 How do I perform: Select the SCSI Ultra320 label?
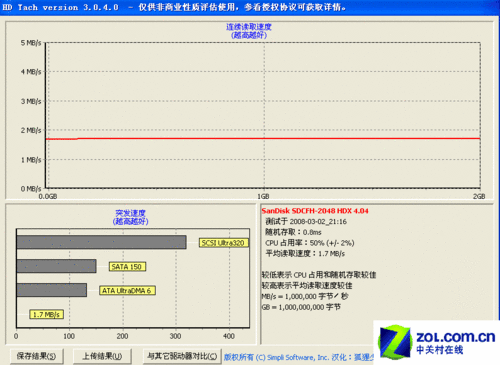[224, 243]
